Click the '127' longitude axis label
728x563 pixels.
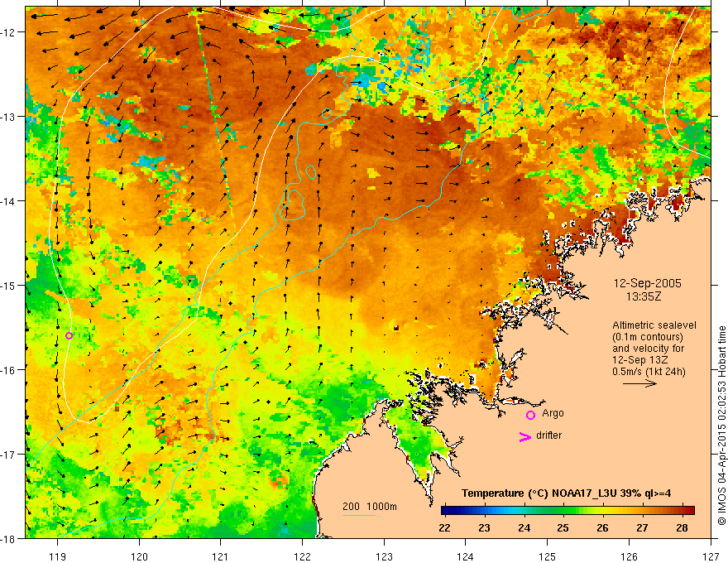(711, 556)
